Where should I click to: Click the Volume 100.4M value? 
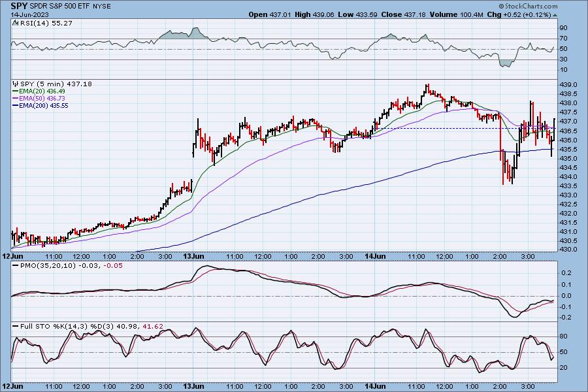(x=457, y=14)
